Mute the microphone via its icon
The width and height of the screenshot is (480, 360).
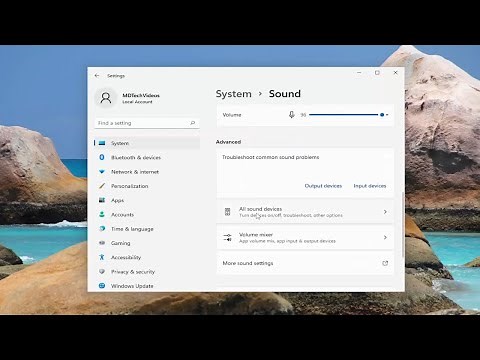click(x=292, y=115)
